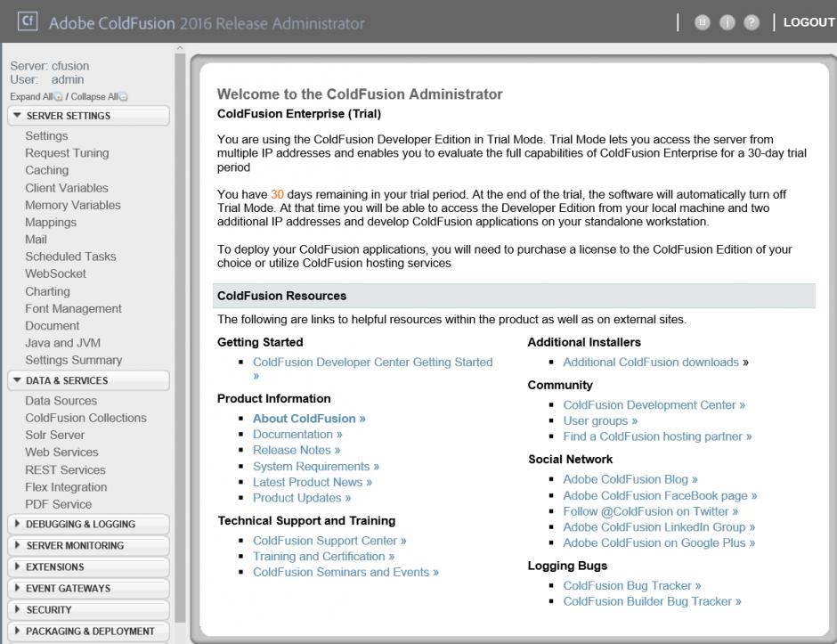
Task: Expand the DEBUGGING & LOGGING section
Action: click(x=89, y=525)
